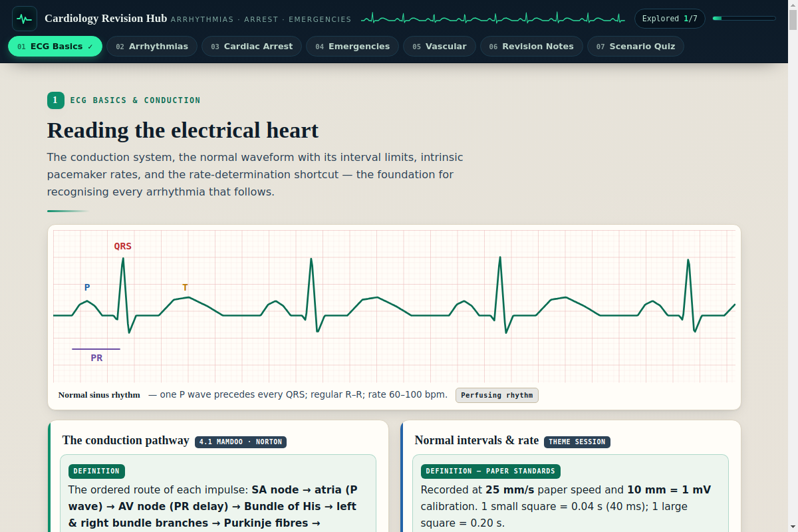Click the DEFINITION — PAPER STANDARDS label
798x532 pixels.
tap(491, 471)
